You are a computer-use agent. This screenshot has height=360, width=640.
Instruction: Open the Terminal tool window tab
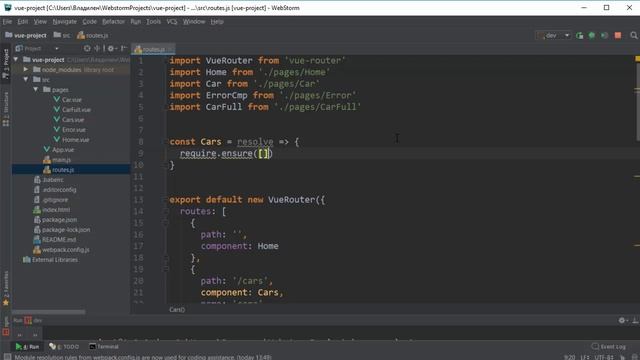coord(104,347)
